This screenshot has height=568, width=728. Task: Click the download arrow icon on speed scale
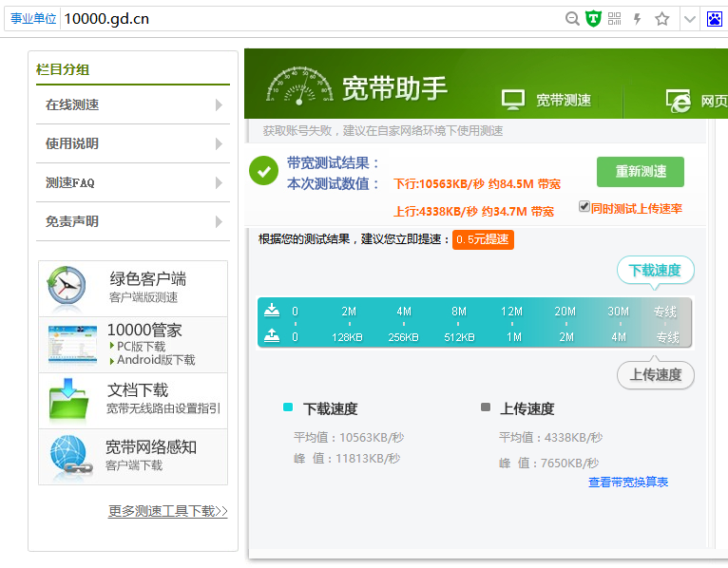[x=272, y=310]
